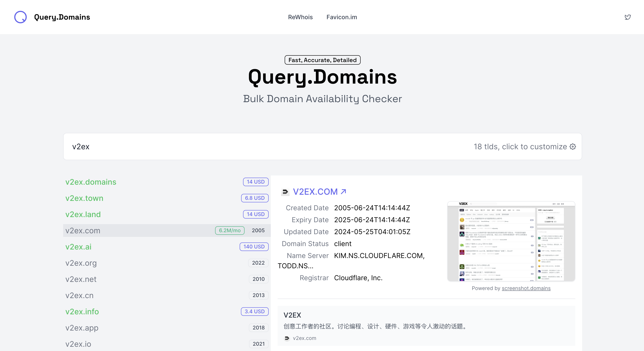Click the Updated Date value 2024-05-25T04:01:05Z

point(372,232)
